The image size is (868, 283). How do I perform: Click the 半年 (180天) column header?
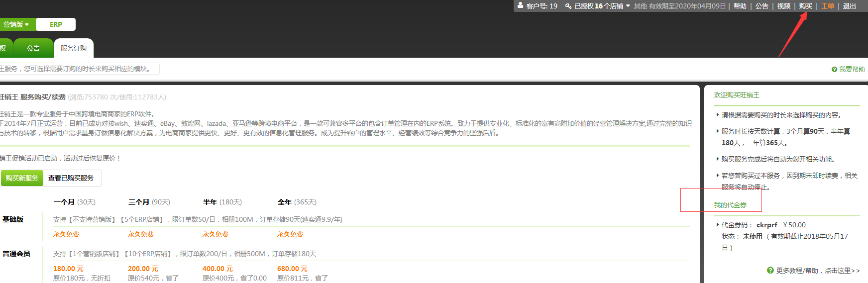point(222,202)
